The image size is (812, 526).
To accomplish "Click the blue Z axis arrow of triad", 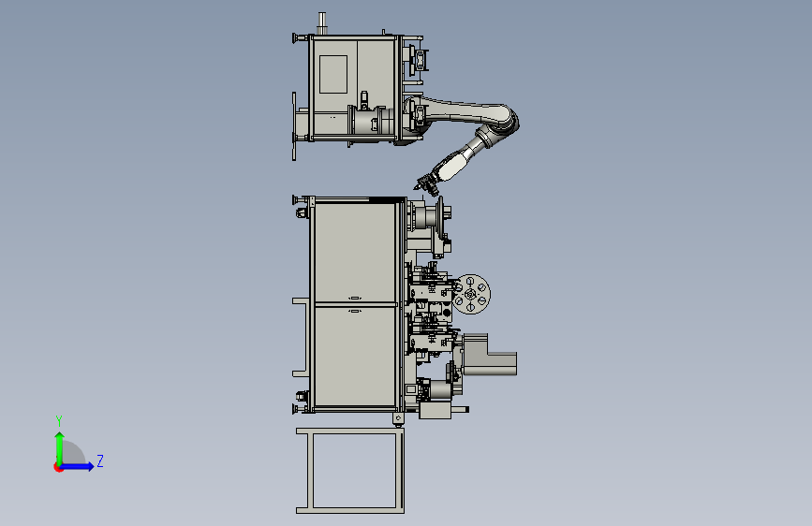I will coord(78,466).
